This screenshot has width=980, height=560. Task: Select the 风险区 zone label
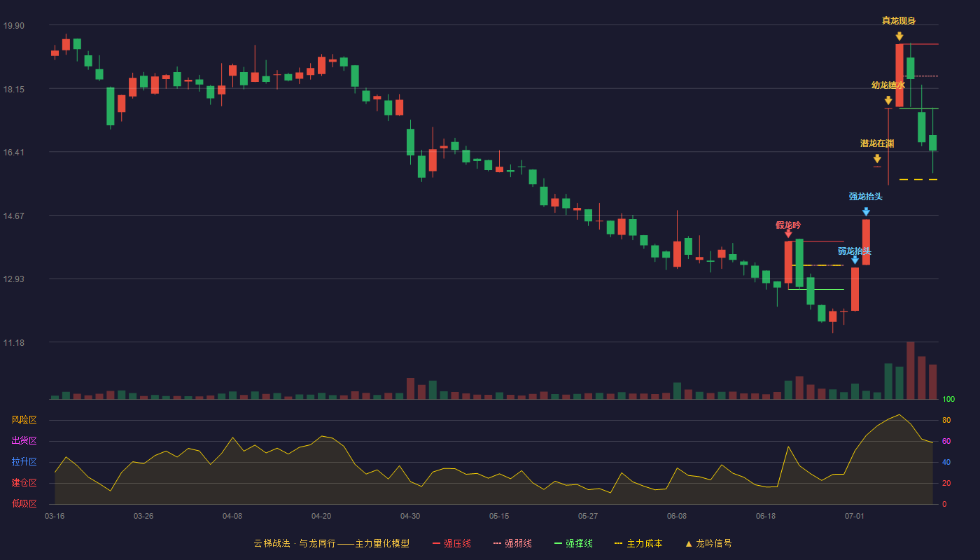[x=24, y=420]
